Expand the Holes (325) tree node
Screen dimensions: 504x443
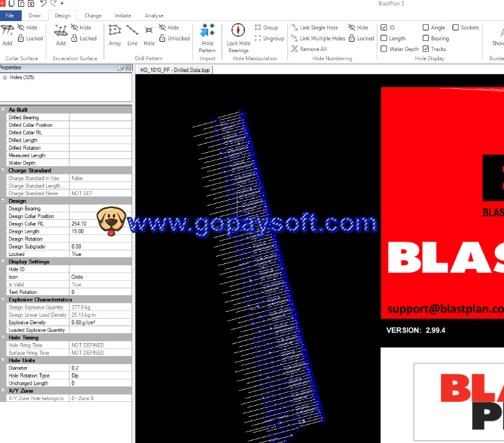5,78
